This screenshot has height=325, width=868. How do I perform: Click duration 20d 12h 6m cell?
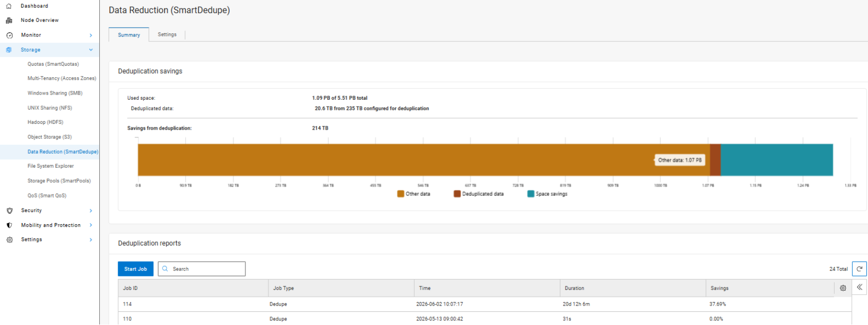[x=576, y=304]
